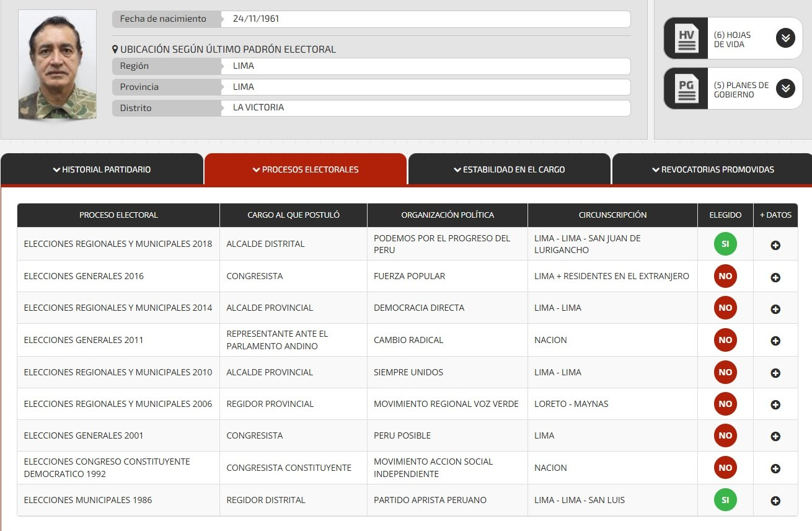The height and width of the screenshot is (531, 812).
Task: Click plus icon for Cambio Radical row
Action: pos(775,341)
